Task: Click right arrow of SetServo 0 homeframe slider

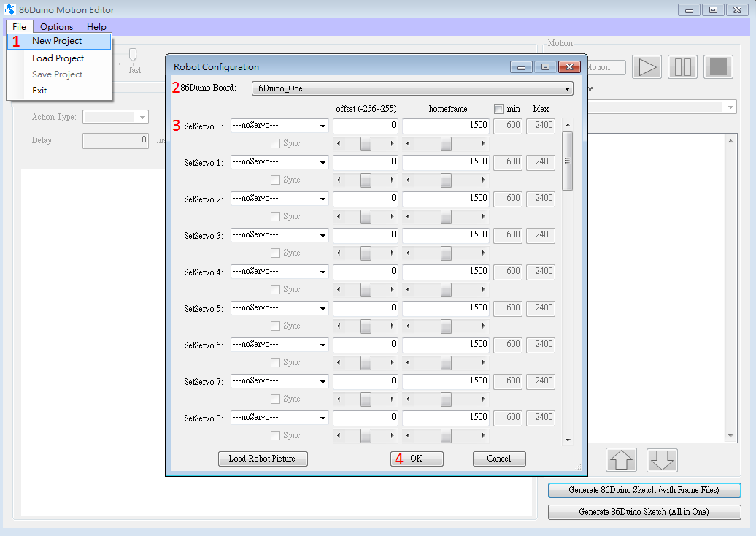Action: point(483,143)
